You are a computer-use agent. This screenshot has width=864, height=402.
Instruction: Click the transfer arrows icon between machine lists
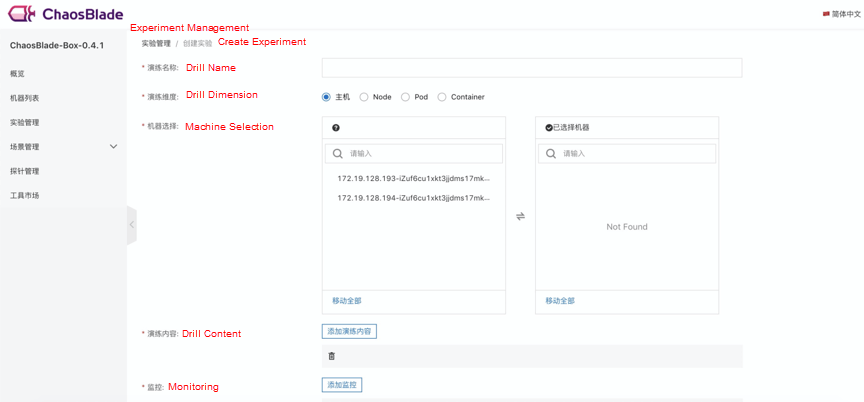pos(520,217)
